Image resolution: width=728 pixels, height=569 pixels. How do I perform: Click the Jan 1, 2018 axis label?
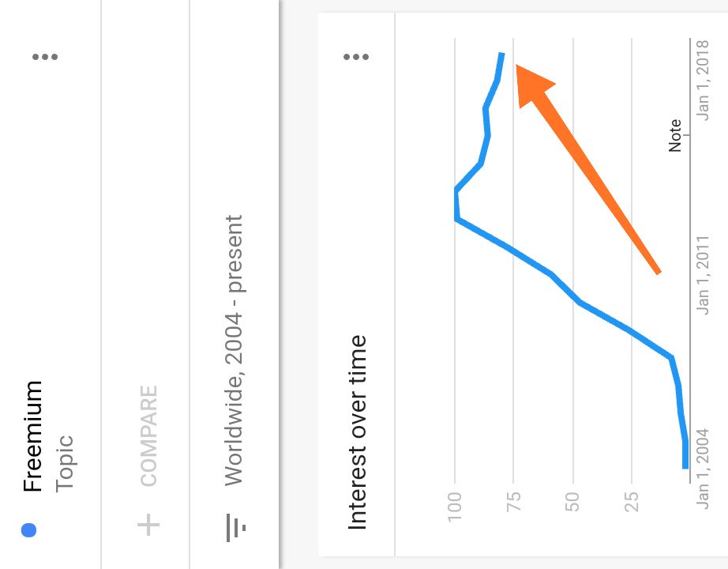(703, 81)
